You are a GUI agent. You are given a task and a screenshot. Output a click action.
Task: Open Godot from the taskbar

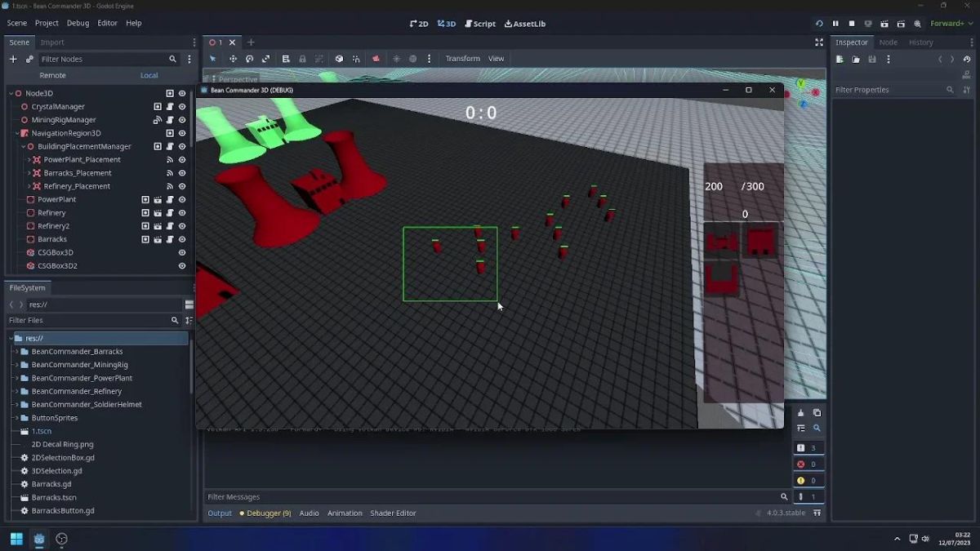[38, 539]
